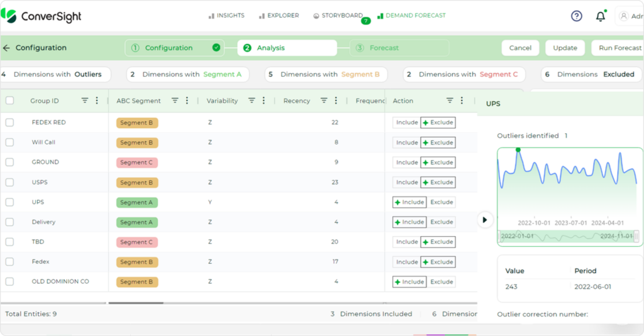Filter the Group ID column
Viewport: 644px width, 336px height.
[85, 100]
